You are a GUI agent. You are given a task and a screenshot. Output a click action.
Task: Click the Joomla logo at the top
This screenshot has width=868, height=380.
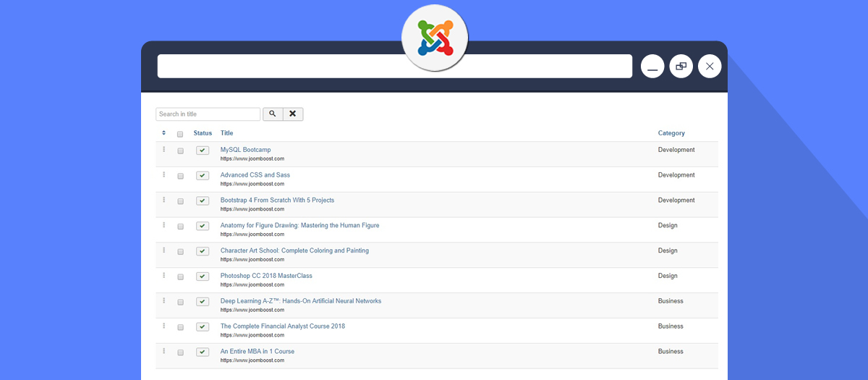[x=435, y=39]
